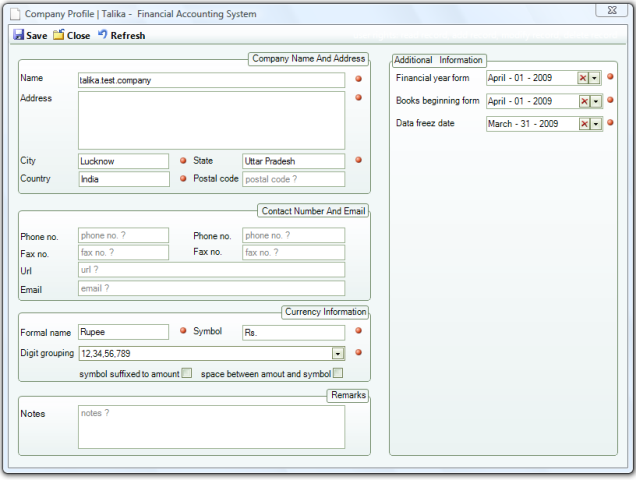
Task: Click the red required marker beside Name
Action: tap(358, 77)
